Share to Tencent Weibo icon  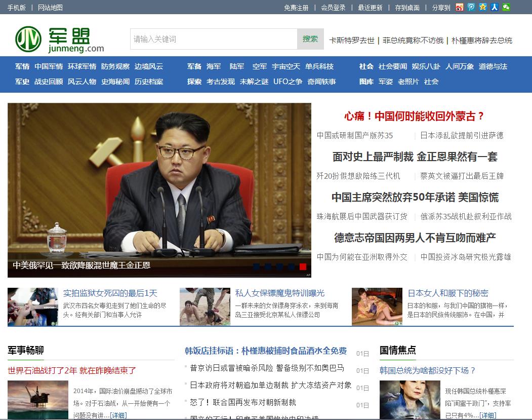pos(471,7)
